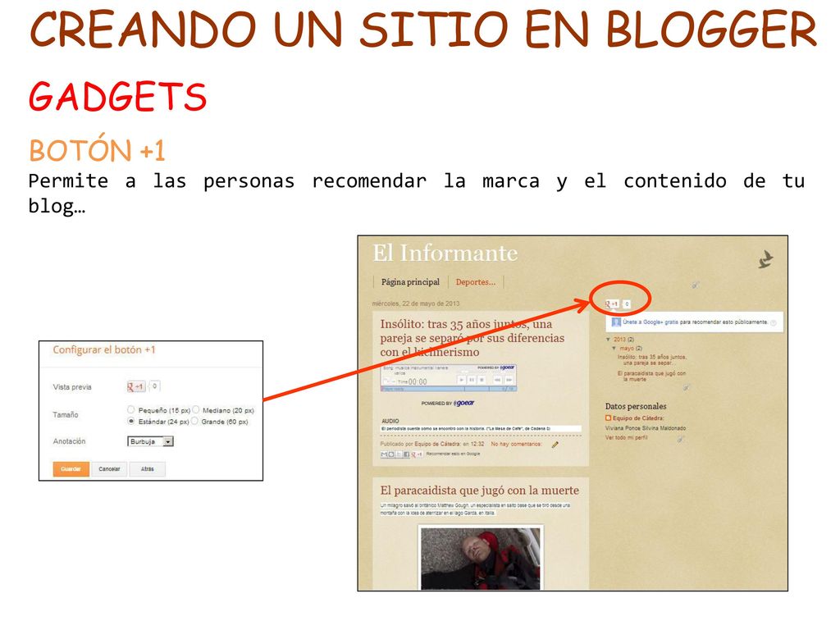Screen dimensions: 840x630
Task: Click the El Informante blog title
Action: tap(445, 253)
